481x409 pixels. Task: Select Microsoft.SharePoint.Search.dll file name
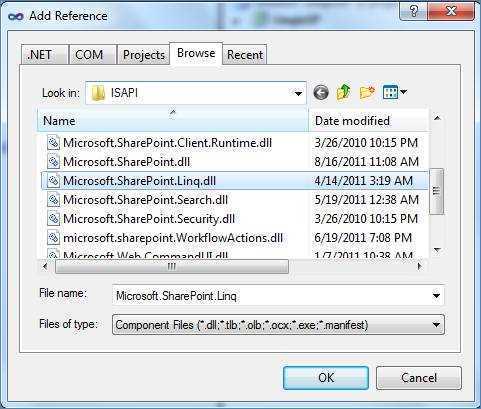146,200
